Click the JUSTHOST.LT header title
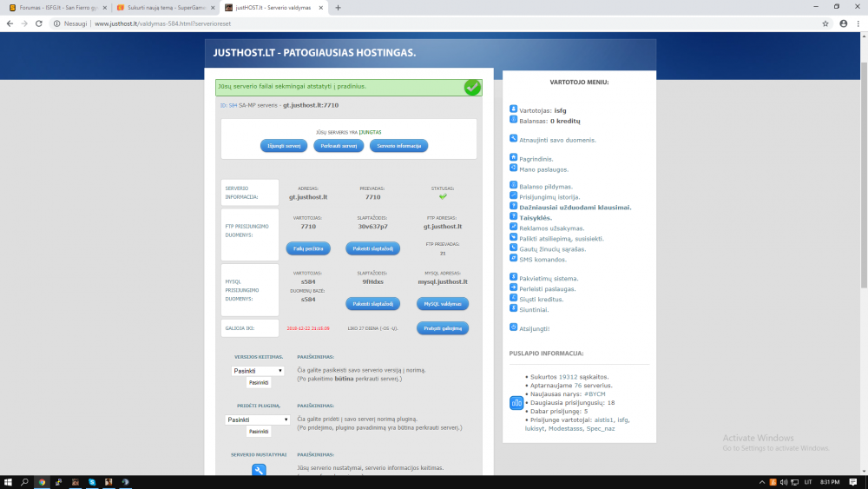868x489 pixels. click(314, 53)
